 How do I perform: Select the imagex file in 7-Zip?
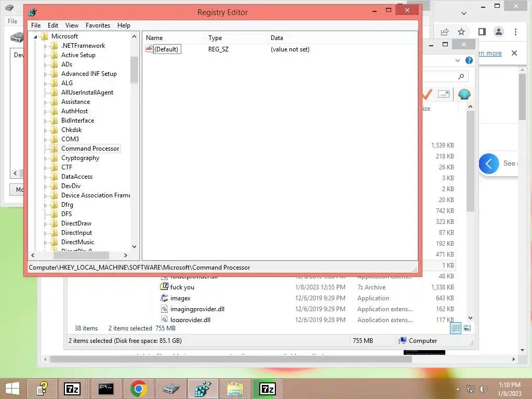coord(180,298)
